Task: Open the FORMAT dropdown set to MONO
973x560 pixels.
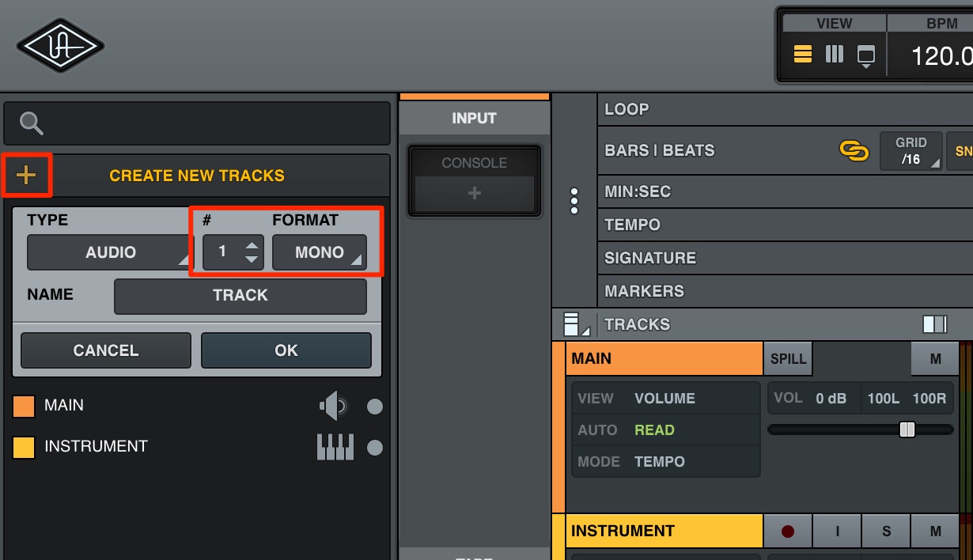Action: (x=320, y=252)
